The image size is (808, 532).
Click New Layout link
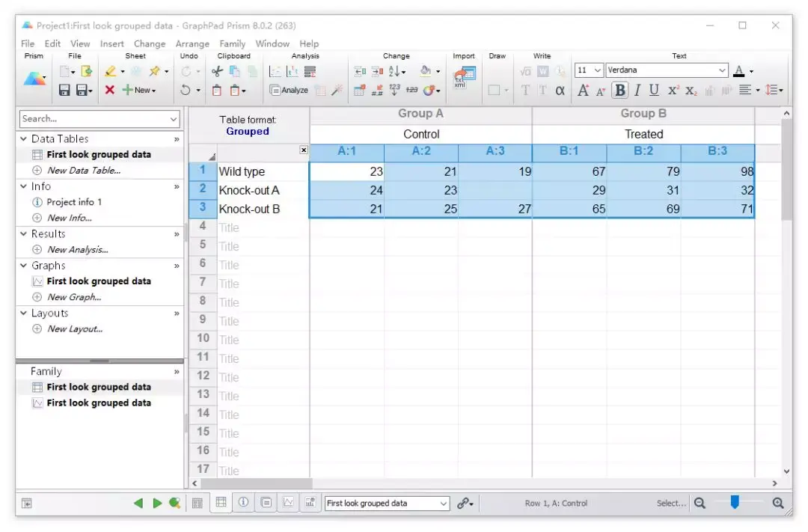tap(75, 329)
